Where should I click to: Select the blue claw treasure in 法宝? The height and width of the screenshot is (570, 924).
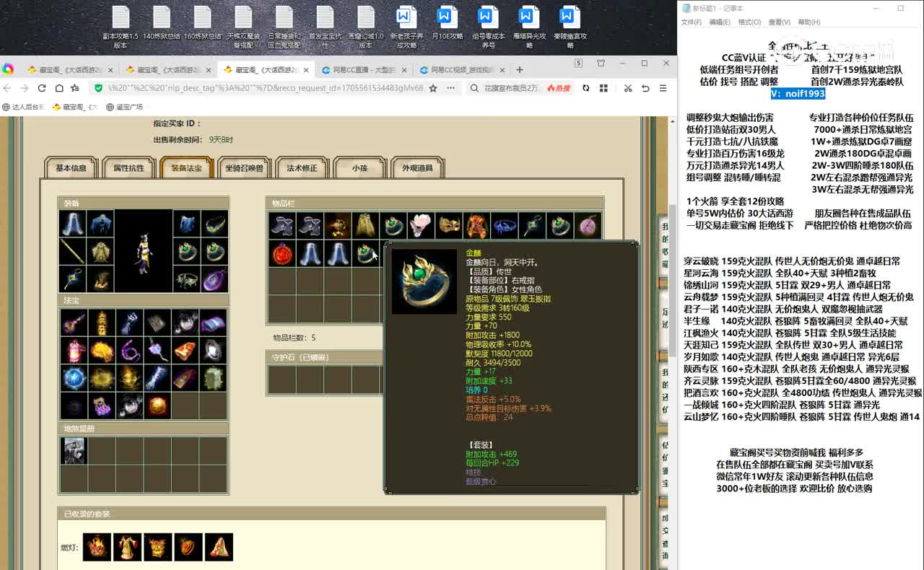point(129,323)
